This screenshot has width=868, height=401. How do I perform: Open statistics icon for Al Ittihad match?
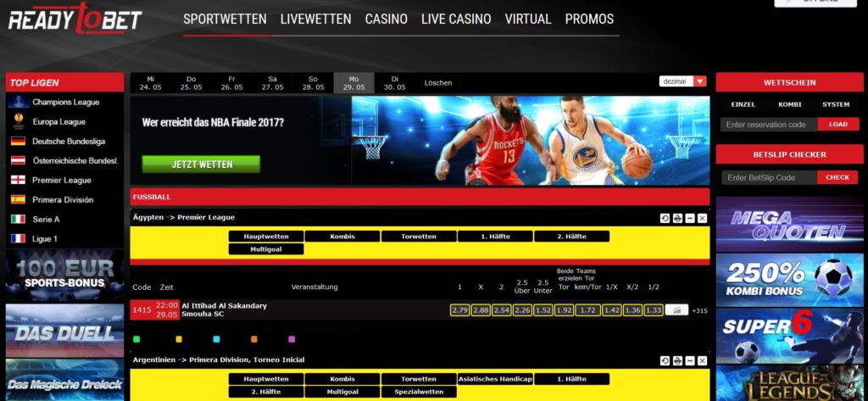(676, 310)
